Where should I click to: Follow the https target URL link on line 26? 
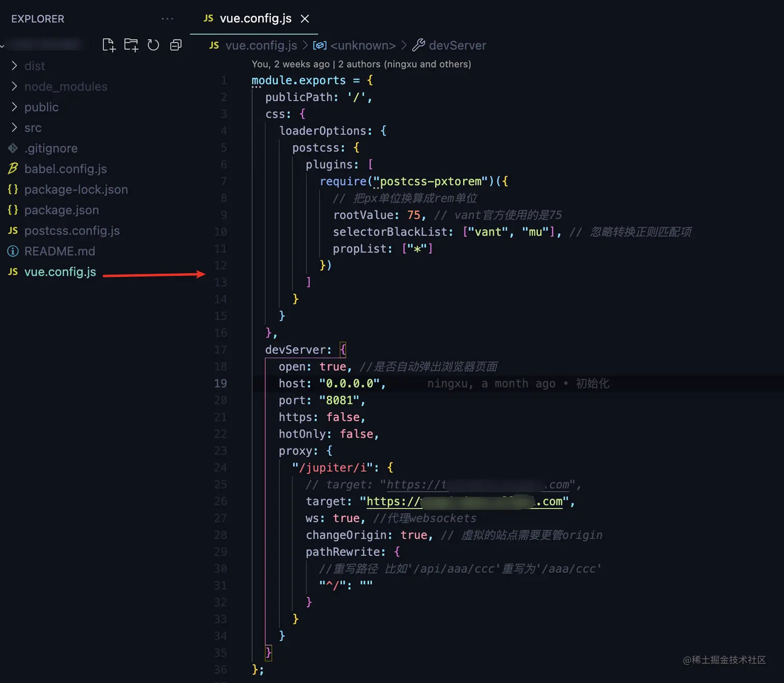pyautogui.click(x=464, y=501)
